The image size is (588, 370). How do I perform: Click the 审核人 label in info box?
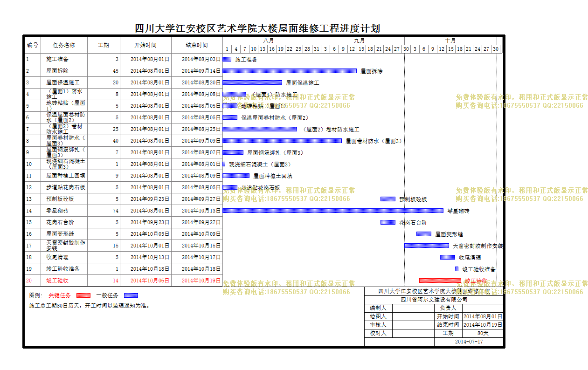coord(378,325)
